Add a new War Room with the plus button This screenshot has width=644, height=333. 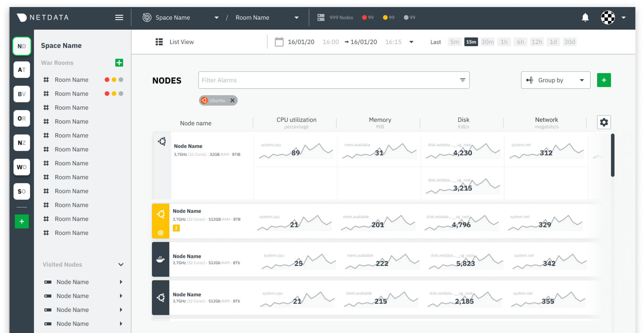119,62
